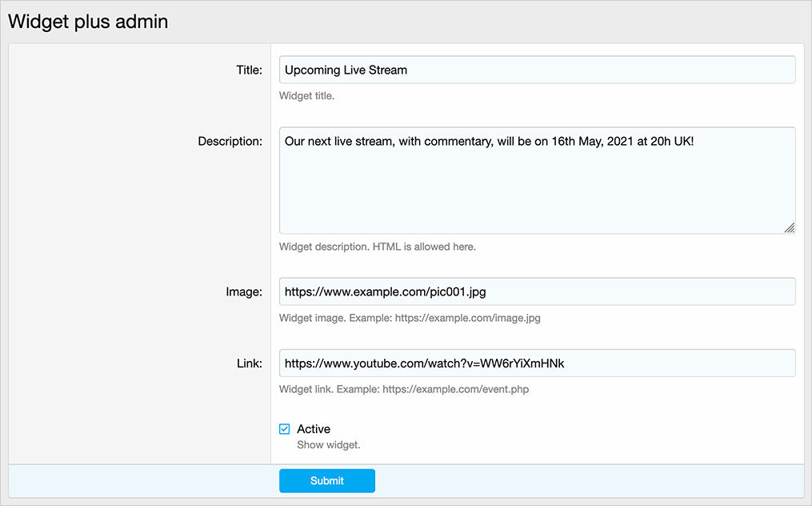The height and width of the screenshot is (506, 812).
Task: Click the widget link example hint text
Action: [403, 390]
